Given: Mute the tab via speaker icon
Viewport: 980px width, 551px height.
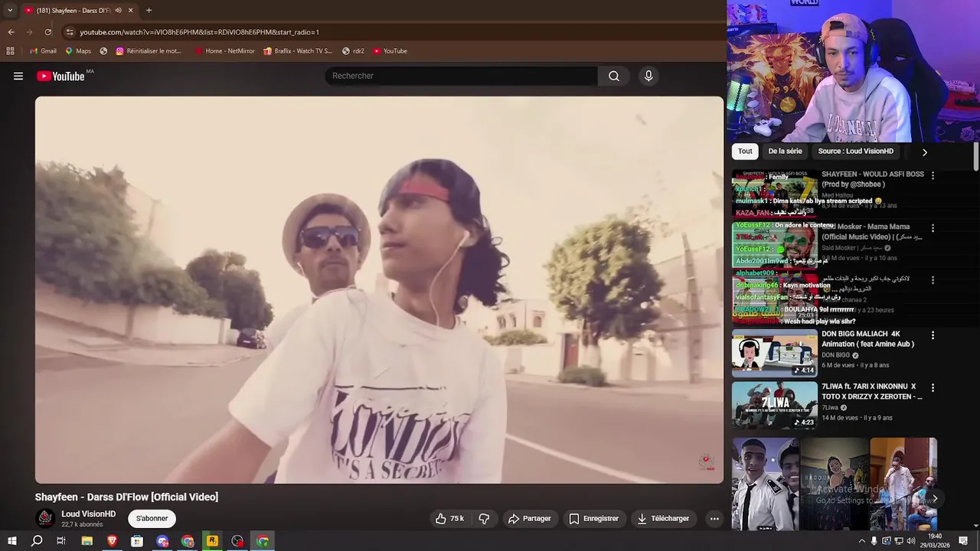Looking at the screenshot, I should click(x=118, y=11).
